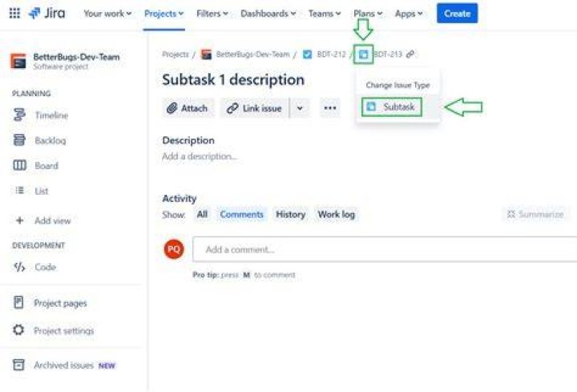
Task: Click the BDT-213 issue key link
Action: coord(388,55)
